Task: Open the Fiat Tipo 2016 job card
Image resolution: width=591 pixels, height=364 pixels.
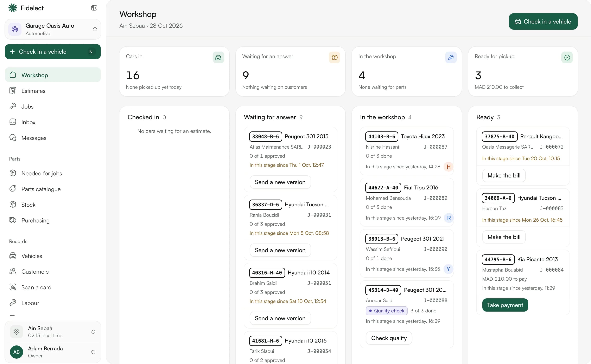Action: click(x=407, y=202)
